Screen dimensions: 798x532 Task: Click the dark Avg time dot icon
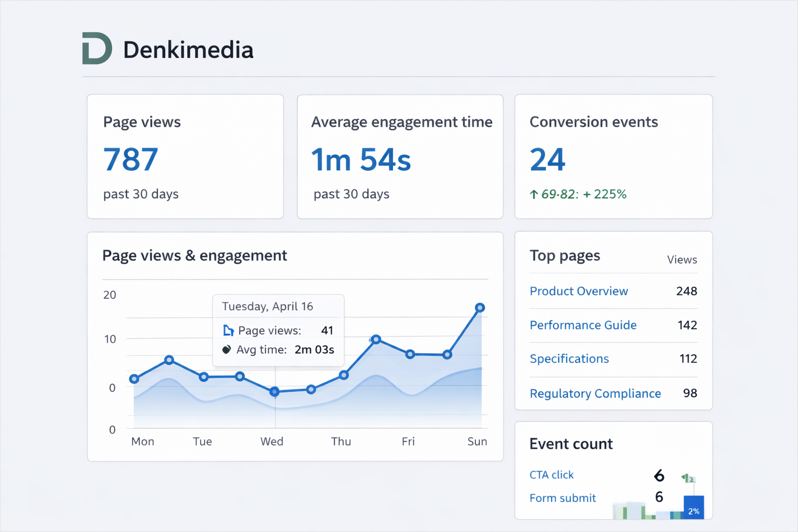pyautogui.click(x=227, y=350)
